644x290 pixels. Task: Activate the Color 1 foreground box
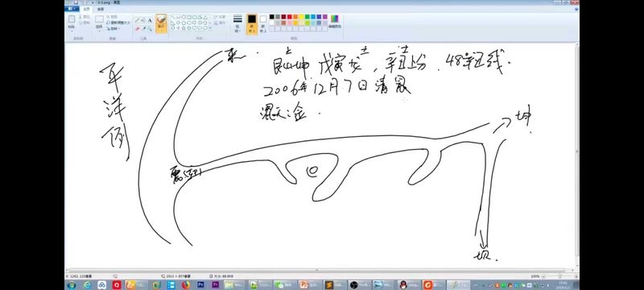[x=252, y=24]
